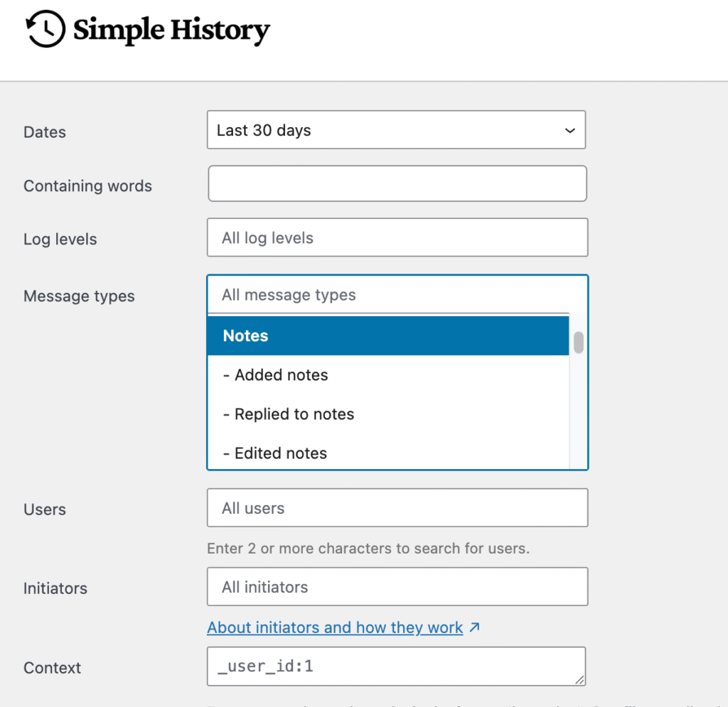Open the Dates dropdown showing Last 30 days
Viewport: 728px width, 707px height.
[396, 130]
